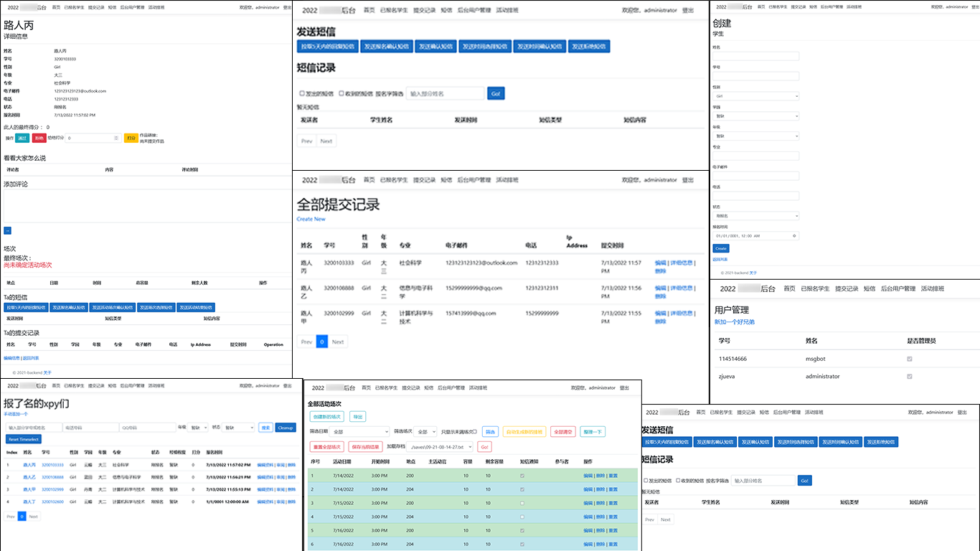This screenshot has height=551, width=980.
Task: Toggle 短信通知 checkbox in session row 1
Action: pos(522,476)
